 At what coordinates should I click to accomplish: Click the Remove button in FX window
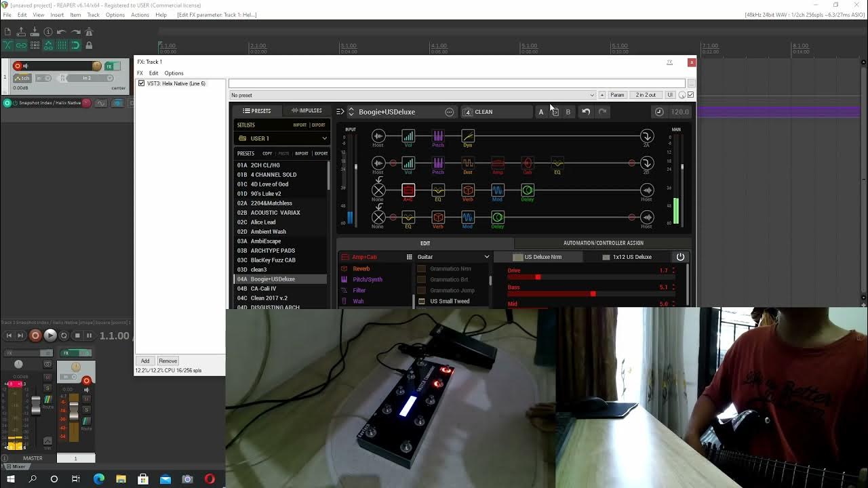(x=167, y=361)
